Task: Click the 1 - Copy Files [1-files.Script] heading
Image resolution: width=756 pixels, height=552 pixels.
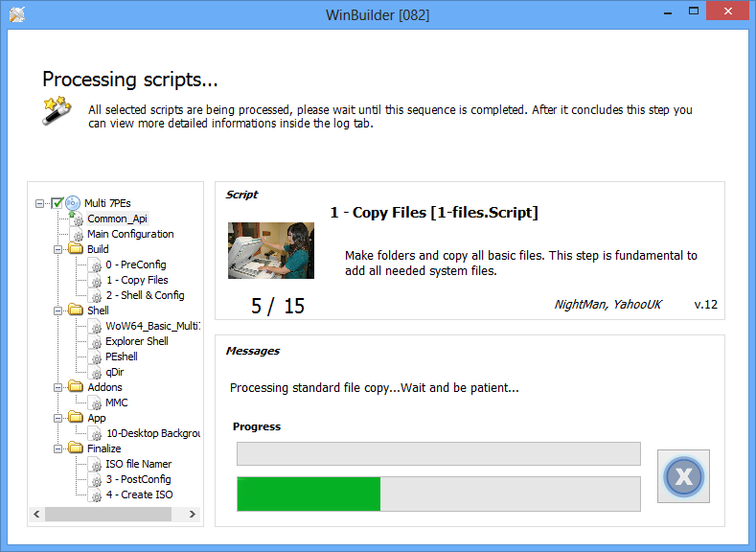Action: click(x=434, y=213)
